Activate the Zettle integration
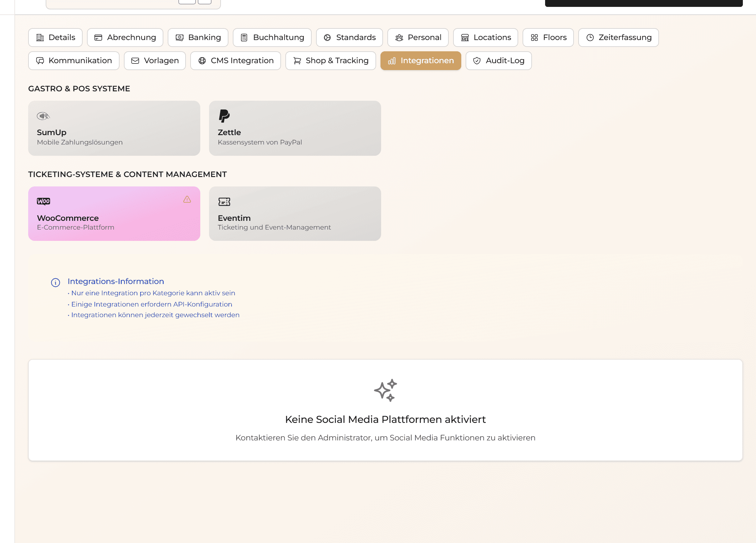Screen dimensions: 756x543 coord(295,128)
